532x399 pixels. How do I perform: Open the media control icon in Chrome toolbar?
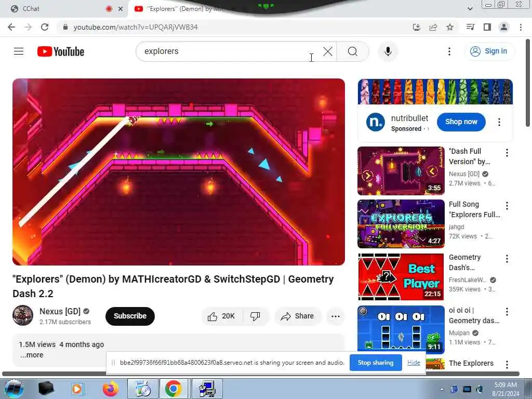pos(470,27)
